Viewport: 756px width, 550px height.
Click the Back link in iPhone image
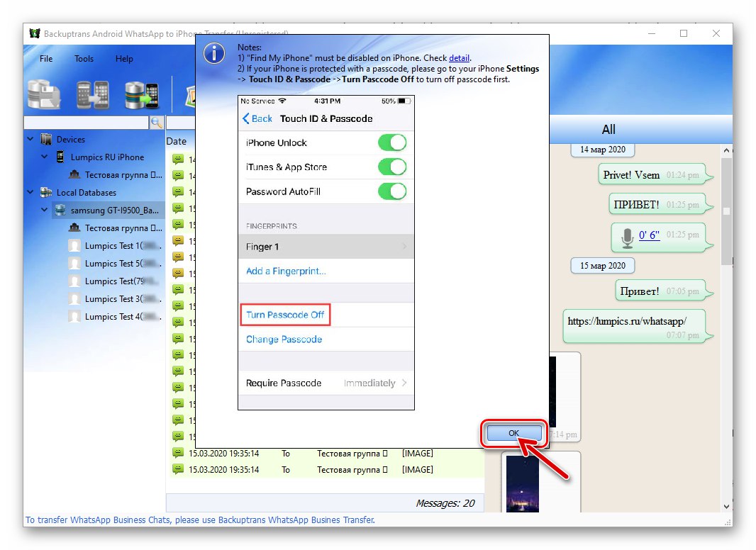pos(257,118)
